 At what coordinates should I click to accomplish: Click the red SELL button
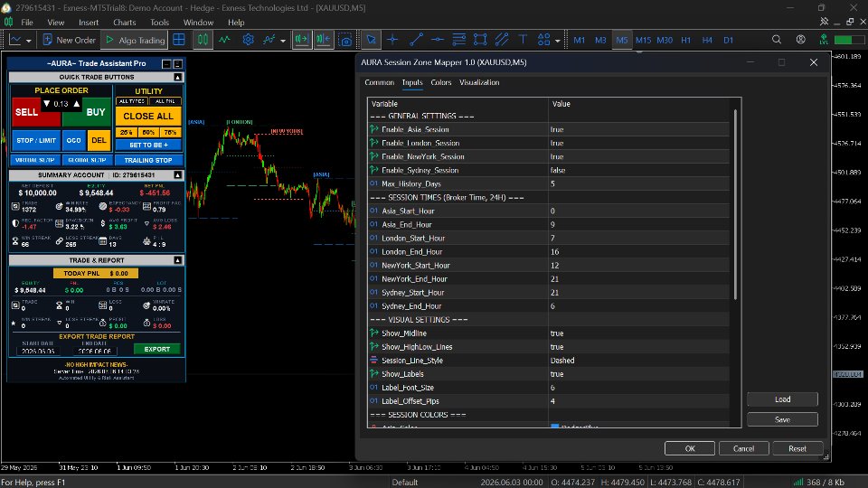(26, 112)
